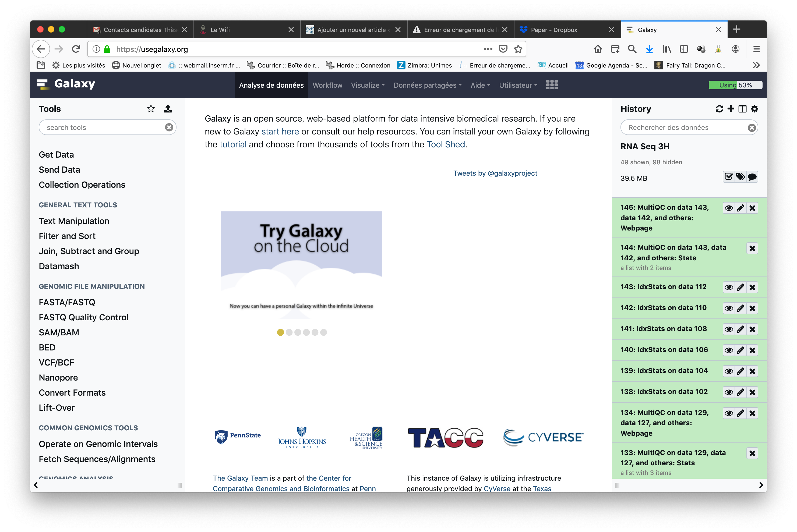The height and width of the screenshot is (532, 797).
Task: View data of 138: IdxStats on data 102
Action: coord(728,392)
